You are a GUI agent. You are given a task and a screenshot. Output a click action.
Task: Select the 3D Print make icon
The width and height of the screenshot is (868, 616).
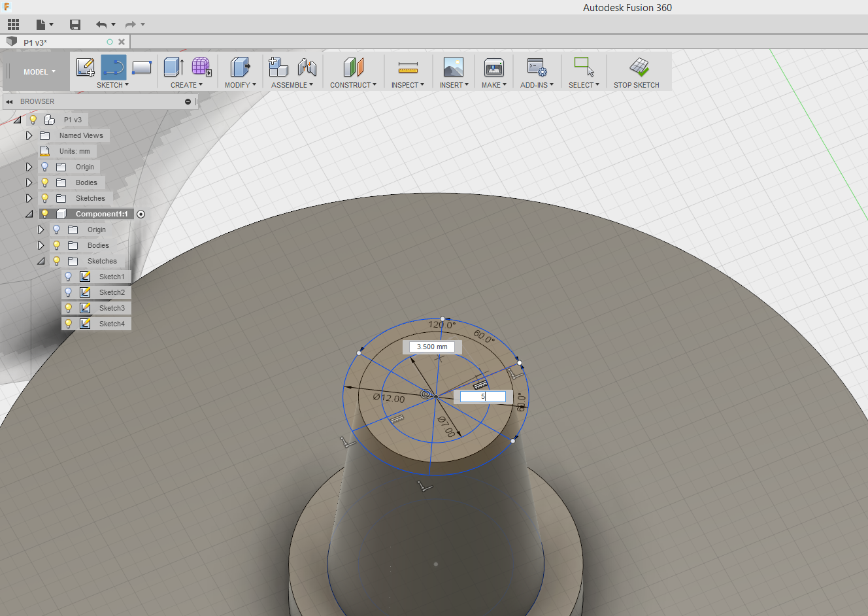(x=494, y=67)
